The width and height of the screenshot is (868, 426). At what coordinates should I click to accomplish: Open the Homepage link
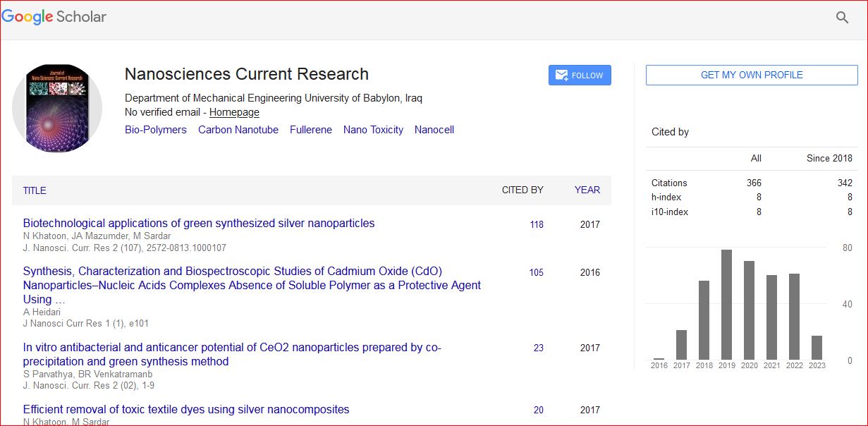pyautogui.click(x=234, y=112)
